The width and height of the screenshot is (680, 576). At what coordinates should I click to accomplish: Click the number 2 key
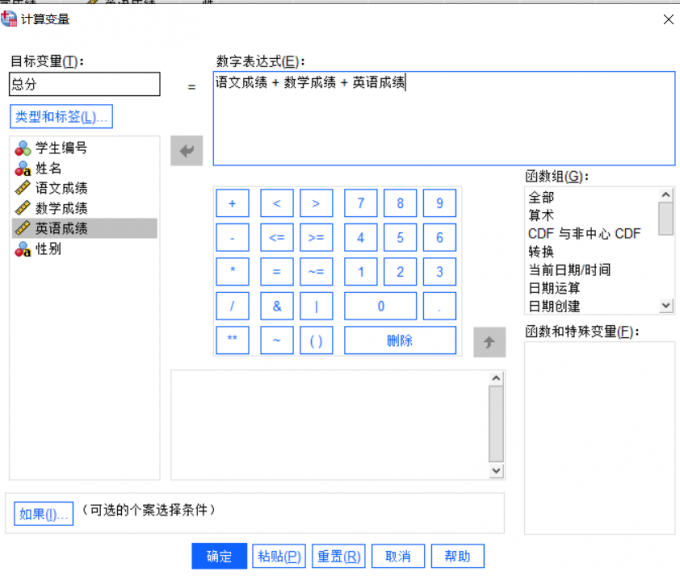click(400, 272)
